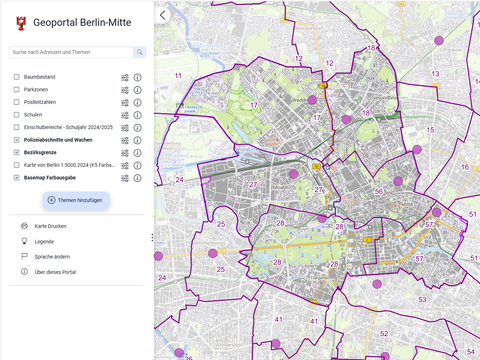Click the printer icon beside Karte Drucken
The height and width of the screenshot is (360, 480).
tap(24, 226)
